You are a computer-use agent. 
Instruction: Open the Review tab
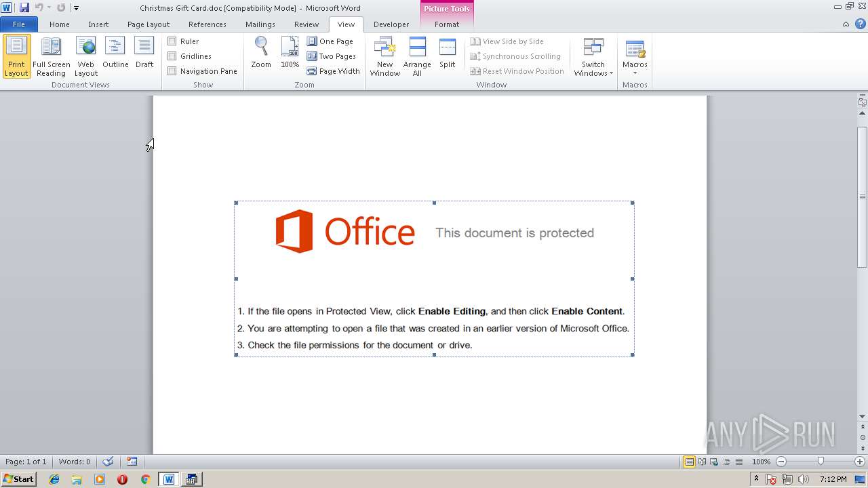[x=307, y=24]
